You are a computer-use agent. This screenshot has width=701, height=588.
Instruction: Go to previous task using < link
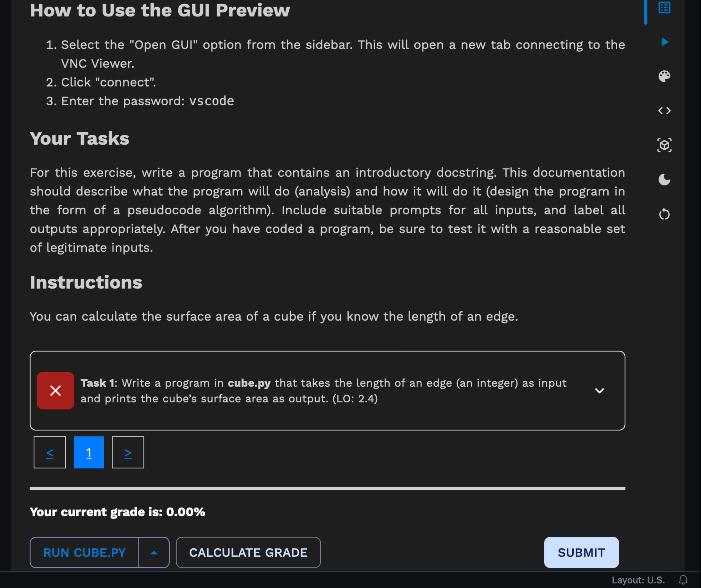click(x=50, y=452)
